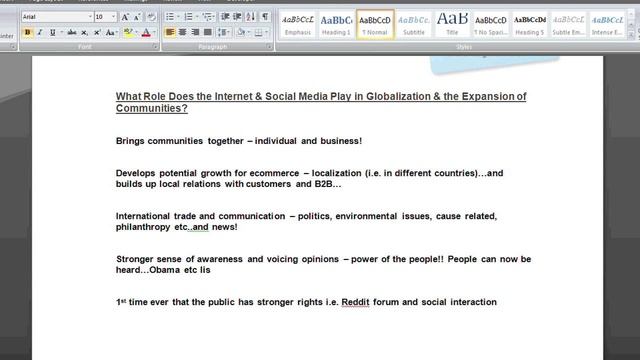
Task: Click the Increase Indent icon
Action: coord(237,17)
